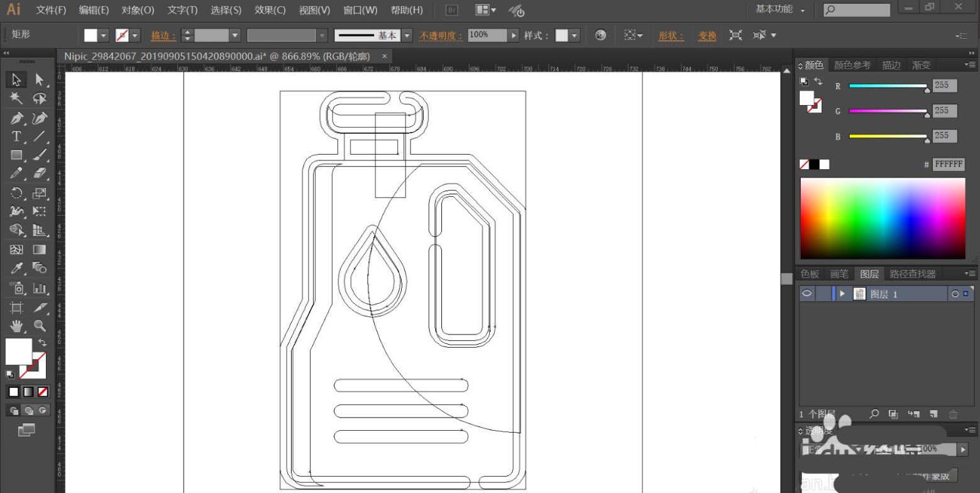
Task: Click the recolor artwork wheel icon
Action: (x=600, y=35)
